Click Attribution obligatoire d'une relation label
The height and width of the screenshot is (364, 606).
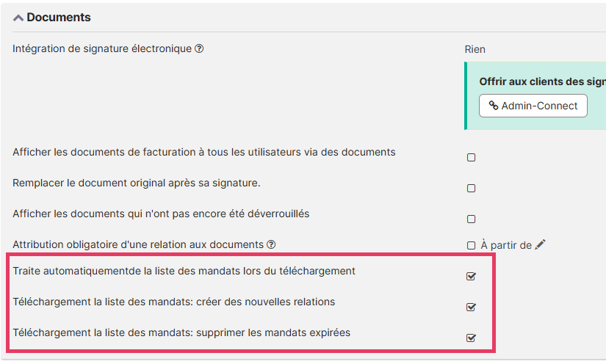pos(137,244)
